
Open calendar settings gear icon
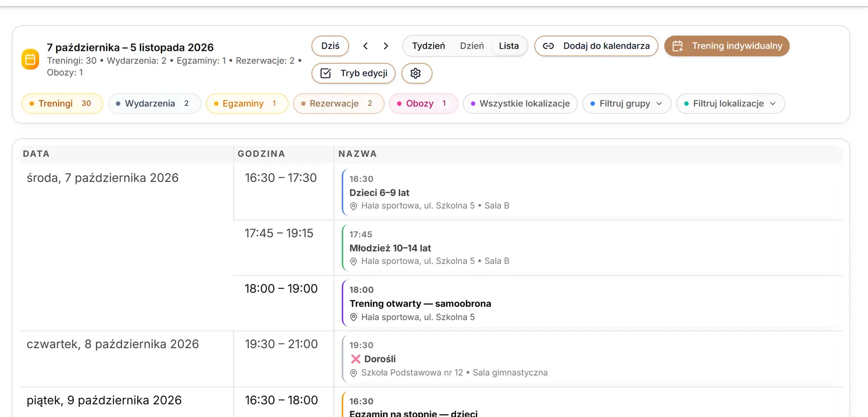(417, 73)
